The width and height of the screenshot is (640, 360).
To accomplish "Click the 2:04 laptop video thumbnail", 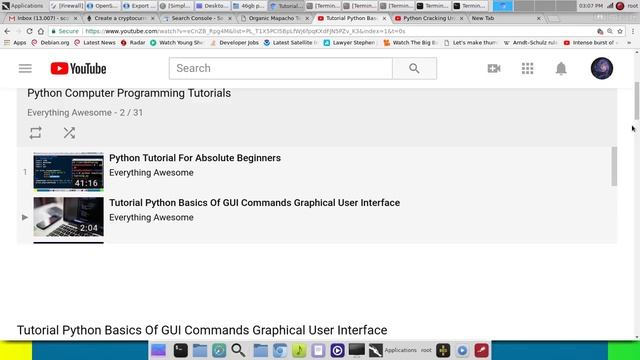I will coord(69,217).
